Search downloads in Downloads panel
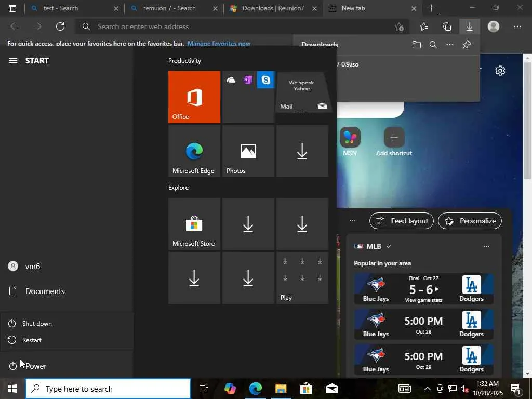 point(433,45)
